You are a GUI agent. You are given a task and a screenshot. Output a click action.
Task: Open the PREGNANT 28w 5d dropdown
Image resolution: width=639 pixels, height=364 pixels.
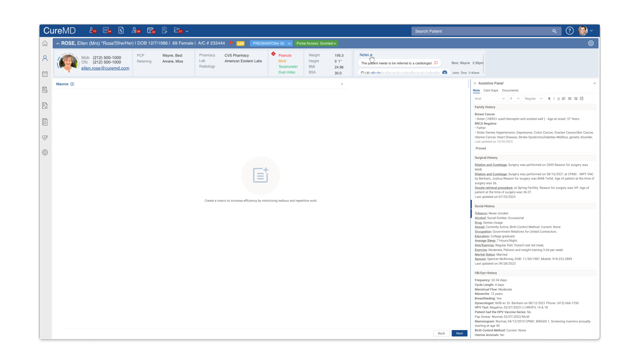(x=271, y=44)
